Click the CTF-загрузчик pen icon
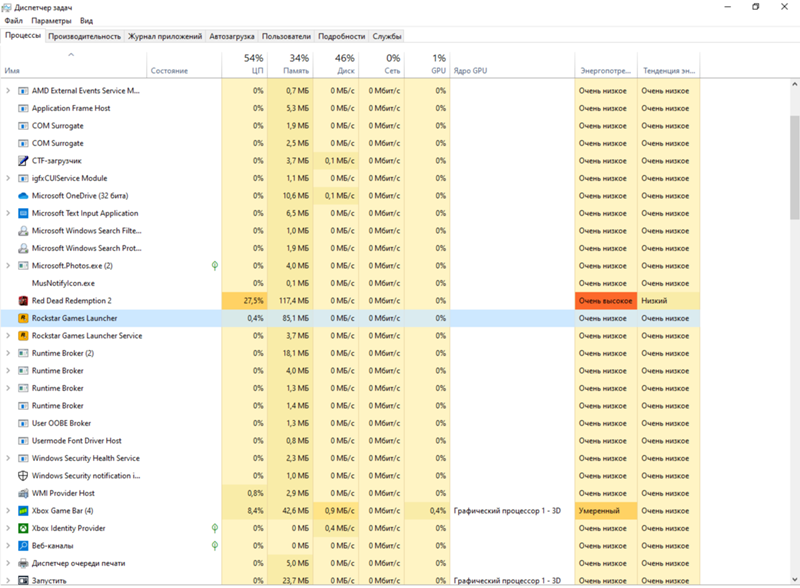This screenshot has width=800, height=588. click(23, 161)
